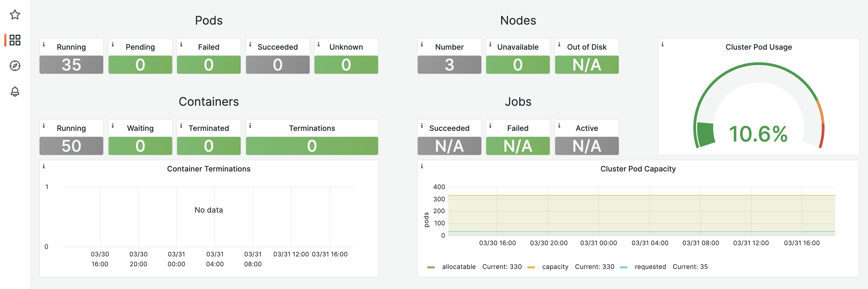Click the Jobs Succeeded N/A value
The image size is (868, 289).
point(449,146)
